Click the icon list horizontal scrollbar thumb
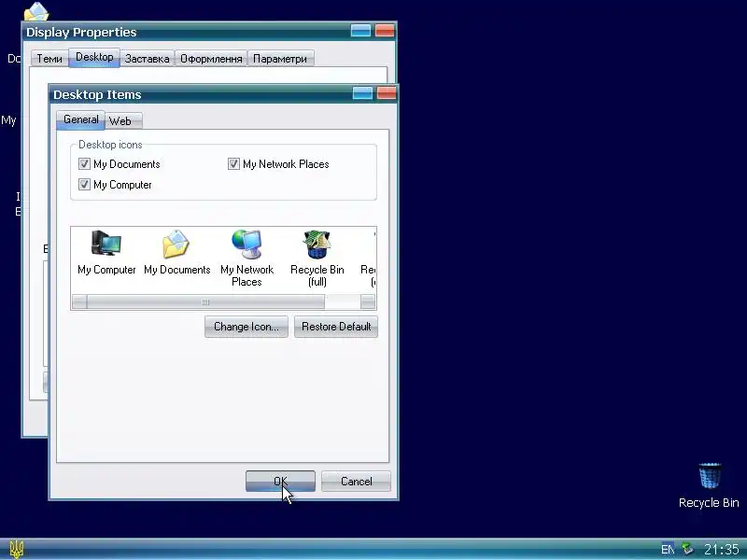The height and width of the screenshot is (560, 747). click(205, 301)
